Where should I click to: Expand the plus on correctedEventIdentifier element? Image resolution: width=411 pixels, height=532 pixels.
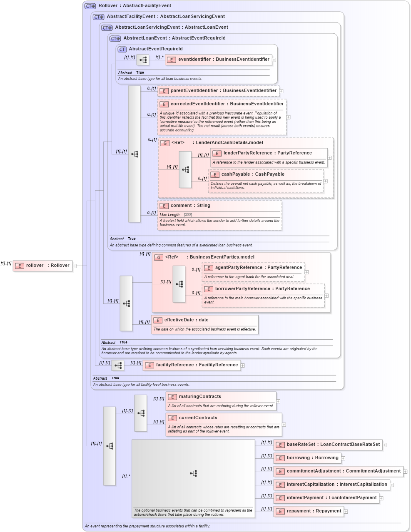[x=288, y=117]
